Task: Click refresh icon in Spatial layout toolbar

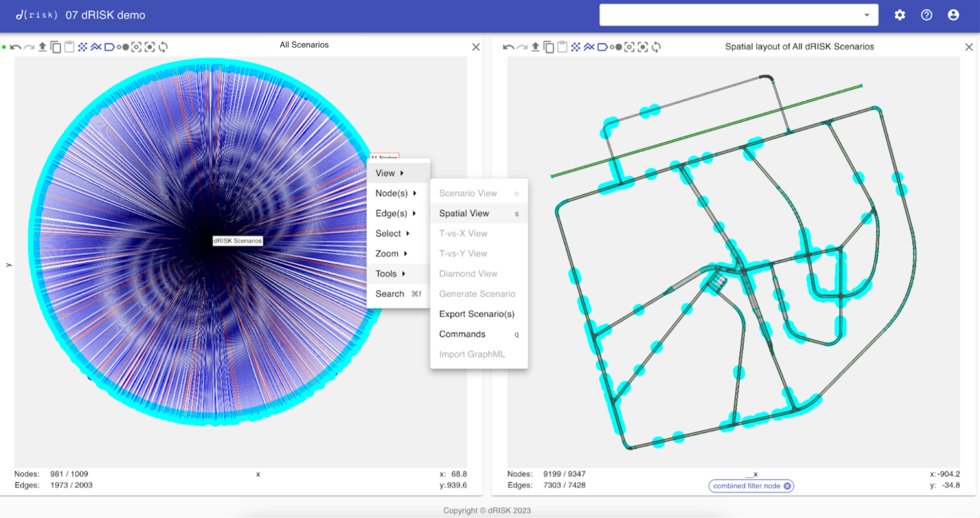Action: pyautogui.click(x=656, y=47)
